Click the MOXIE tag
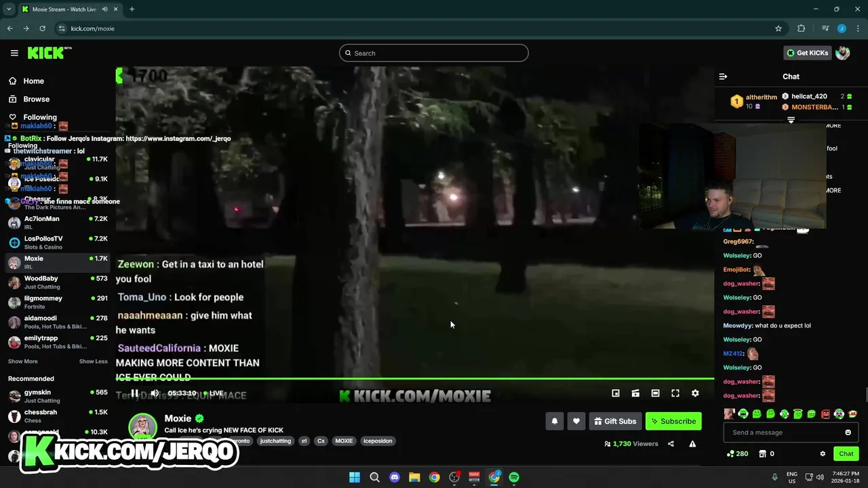Screen dimensions: 868x488 point(344,441)
